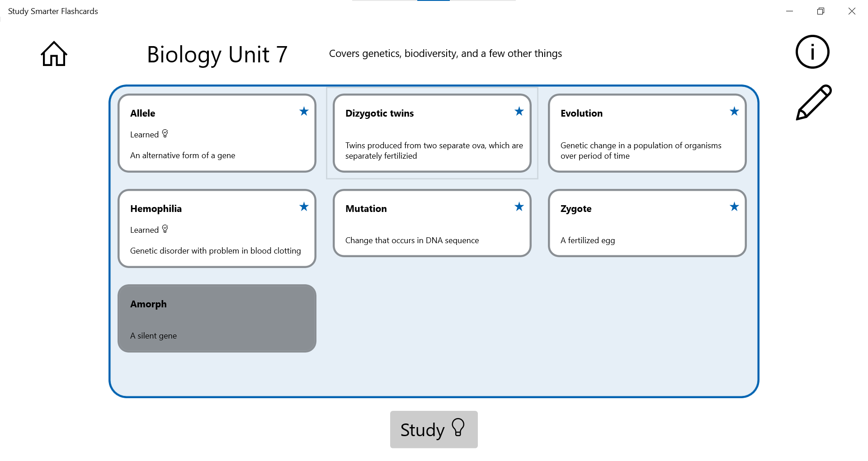868x461 pixels.
Task: Click the Zygote term title
Action: [x=576, y=209]
